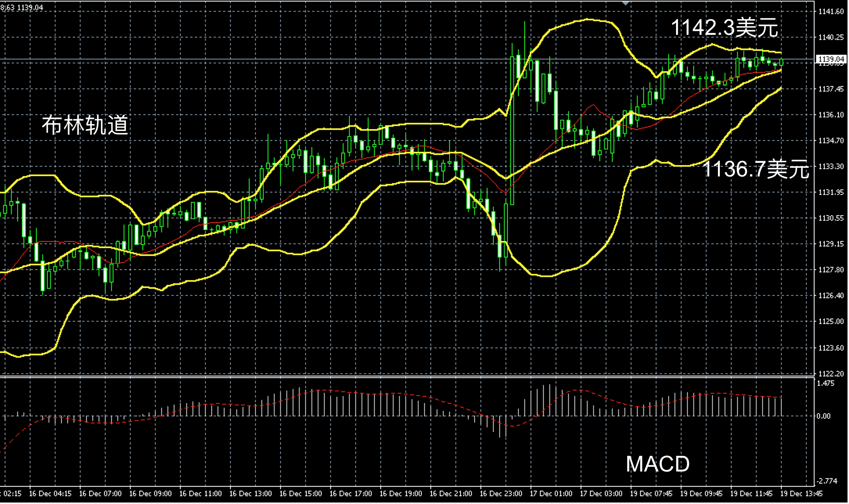Click the 1136.10 price scale mark
This screenshot has width=849, height=504.
pyautogui.click(x=831, y=115)
